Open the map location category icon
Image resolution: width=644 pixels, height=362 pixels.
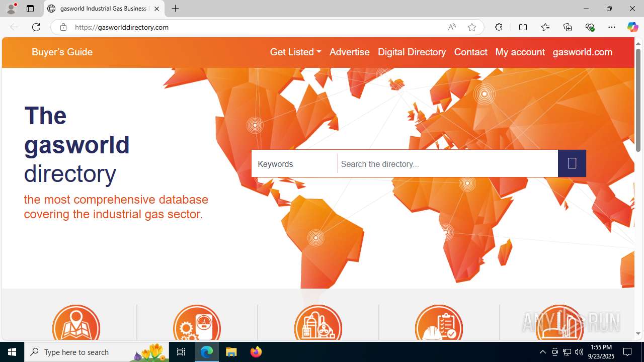(76, 323)
